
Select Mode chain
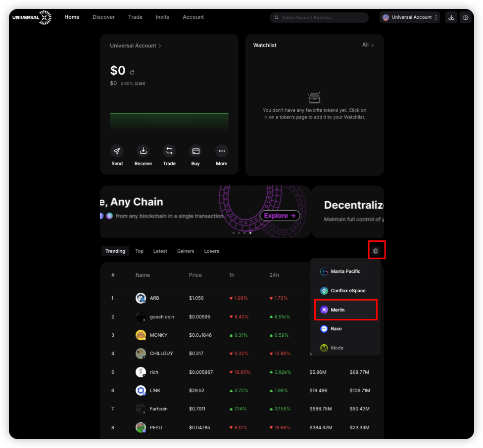pyautogui.click(x=345, y=348)
